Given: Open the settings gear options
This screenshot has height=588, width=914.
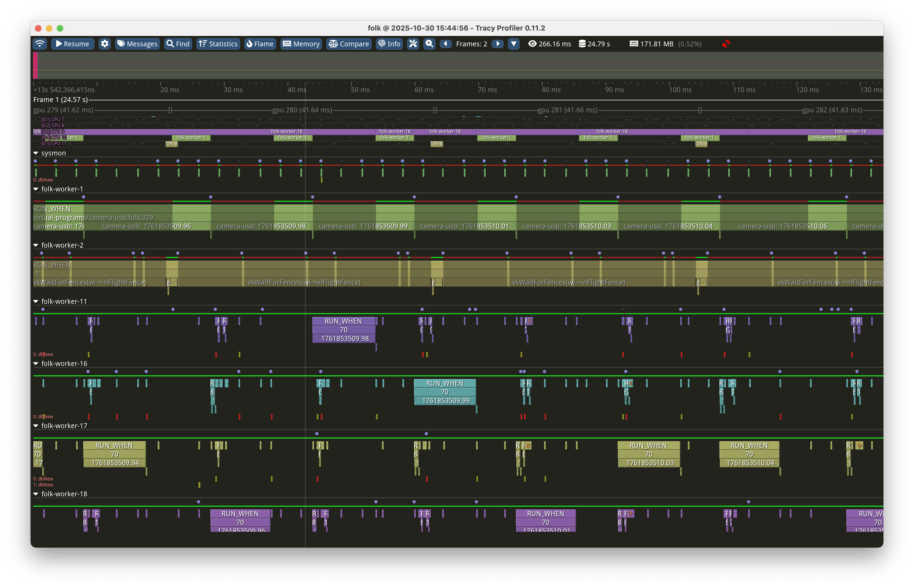Looking at the screenshot, I should (x=105, y=44).
